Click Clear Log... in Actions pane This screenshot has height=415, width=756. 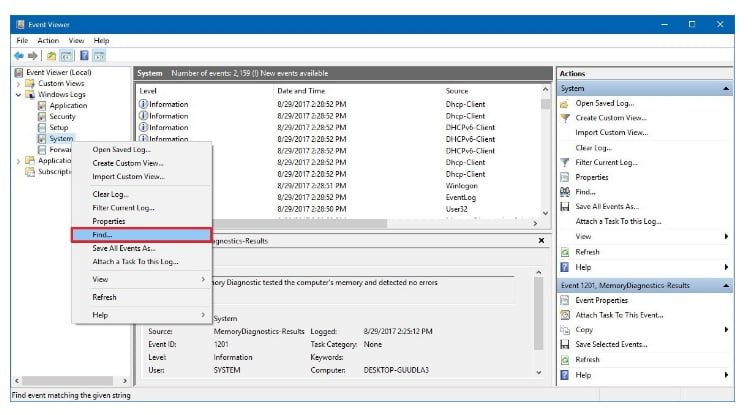tap(594, 148)
